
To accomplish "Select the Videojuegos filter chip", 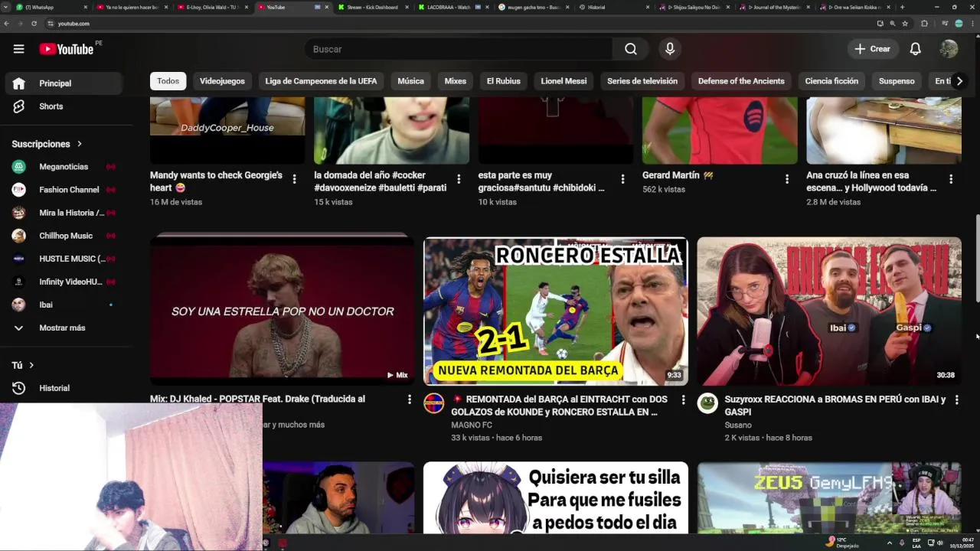I will tap(222, 81).
